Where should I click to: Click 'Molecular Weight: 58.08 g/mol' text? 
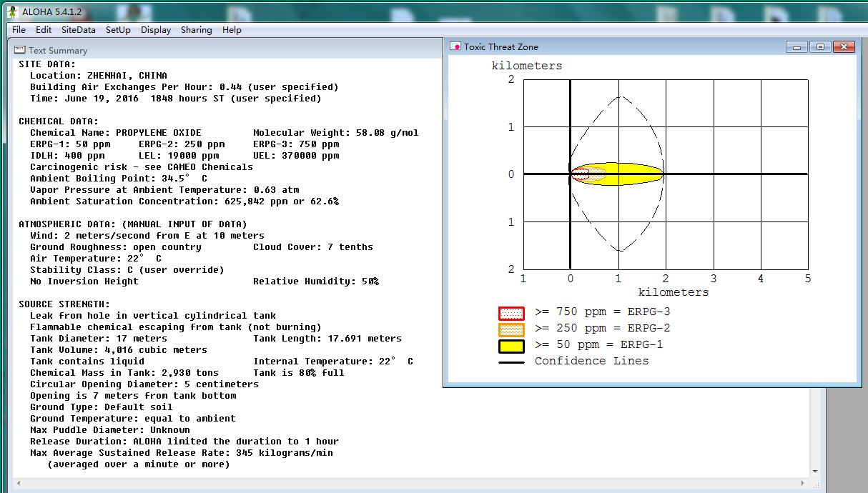click(x=336, y=133)
